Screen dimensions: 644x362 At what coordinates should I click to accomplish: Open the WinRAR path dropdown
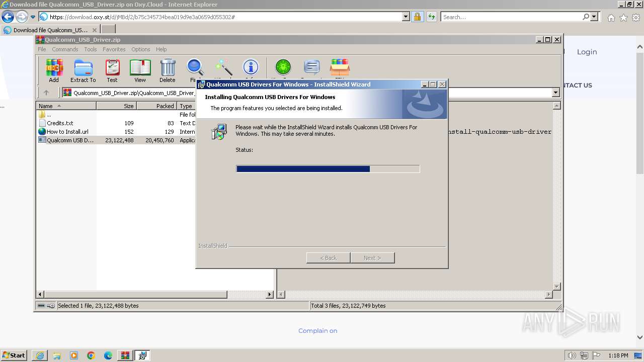tap(555, 93)
